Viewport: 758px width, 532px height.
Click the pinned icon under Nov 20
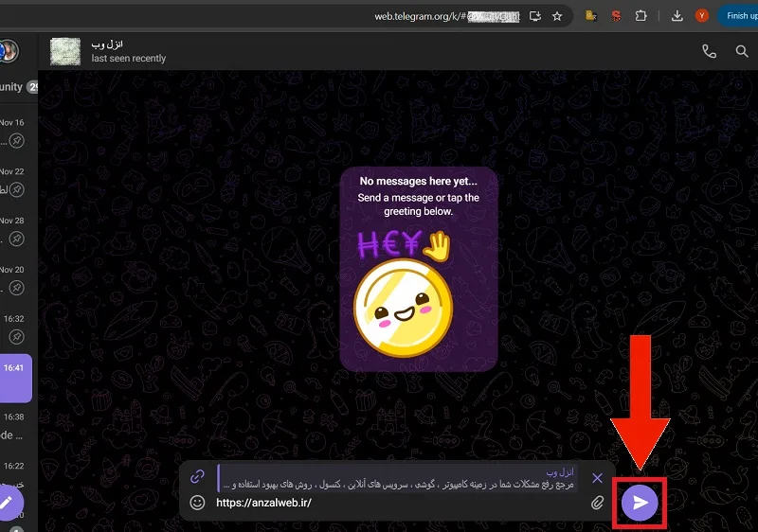(x=17, y=288)
